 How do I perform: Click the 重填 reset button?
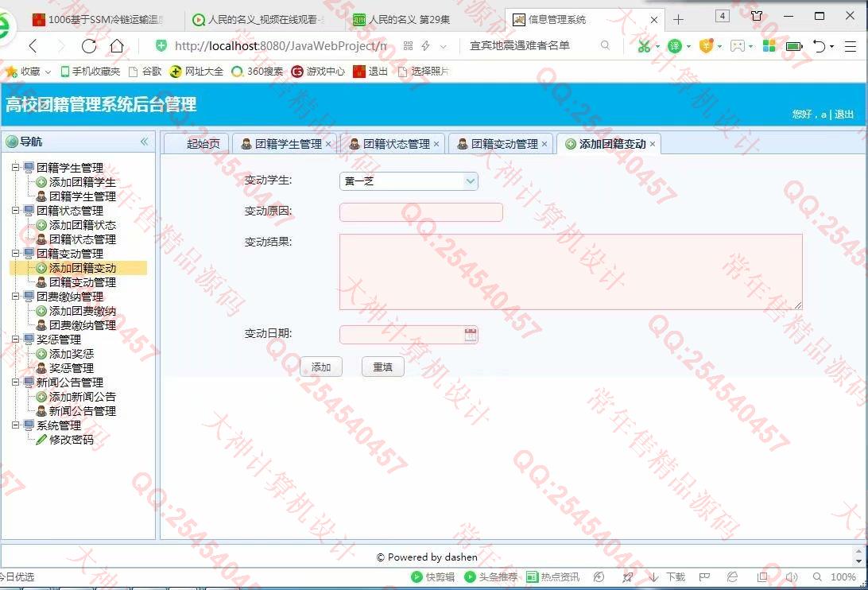coord(382,367)
